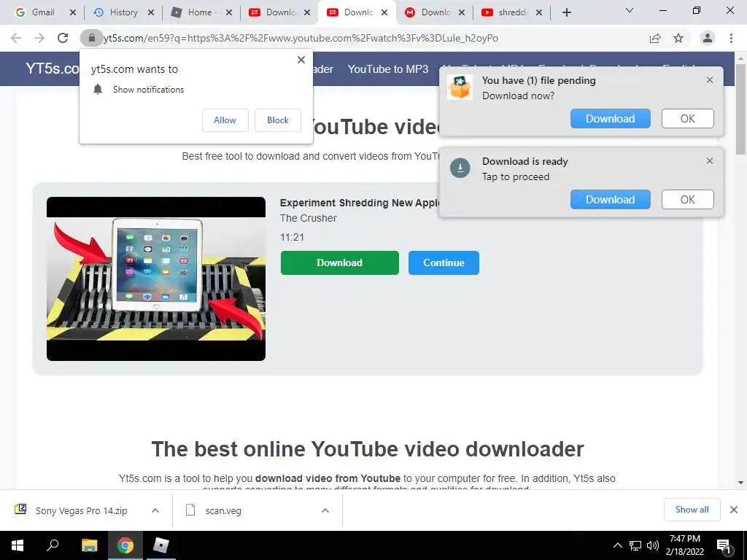
Task: Click the scrollbar down arrow
Action: coord(740,483)
